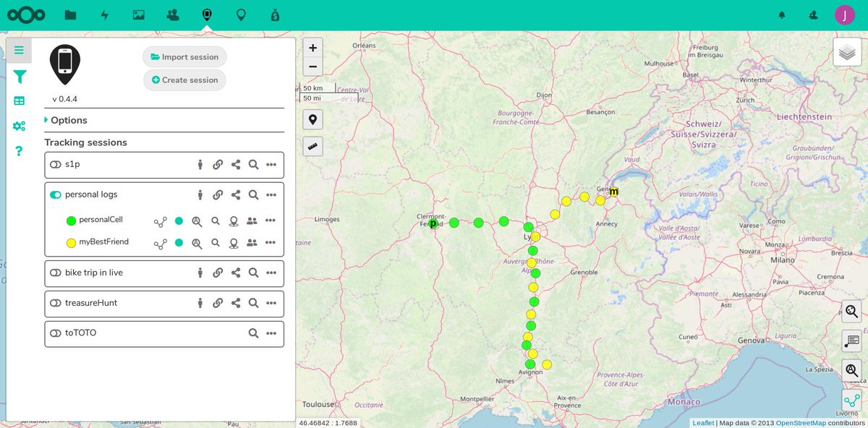Open the Files app in top bar
Screen dimensions: 868x428
pos(70,14)
